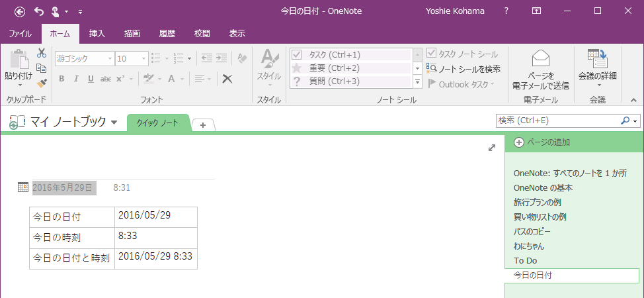Image resolution: width=644 pixels, height=298 pixels.
Task: Click the font color A button
Action: point(171,79)
